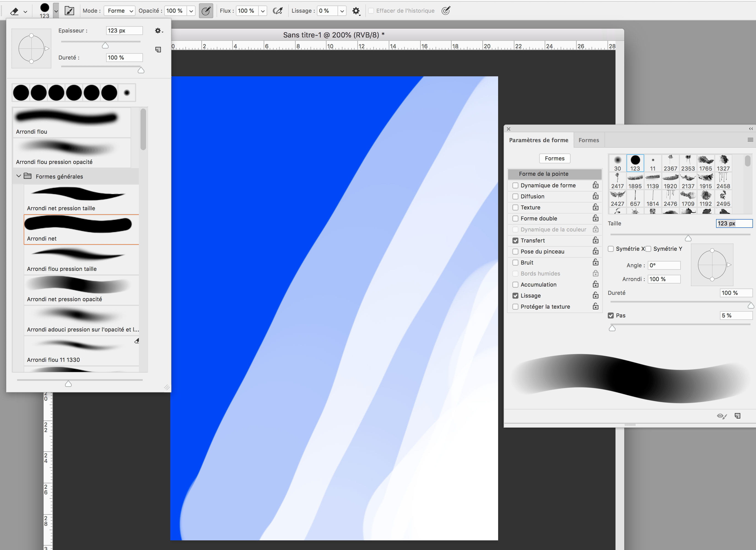Select the first recent round brush
The width and height of the screenshot is (756, 550).
pos(21,93)
